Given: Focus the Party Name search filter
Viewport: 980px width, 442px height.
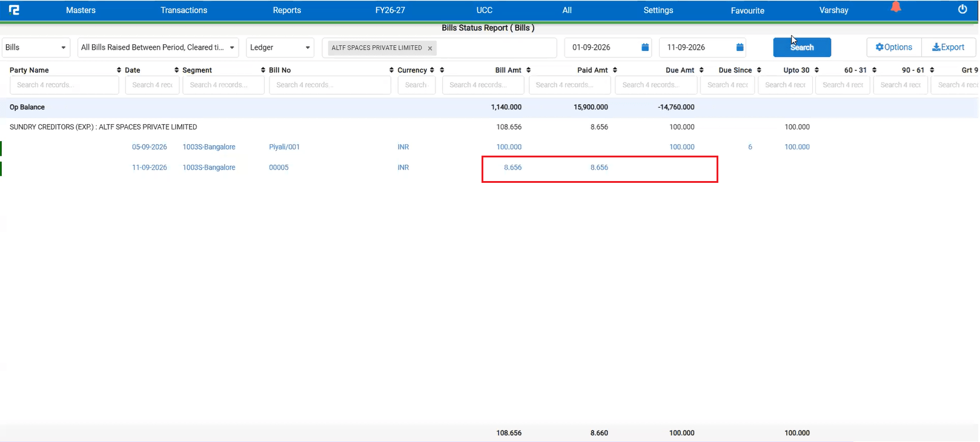Looking at the screenshot, I should click(64, 85).
